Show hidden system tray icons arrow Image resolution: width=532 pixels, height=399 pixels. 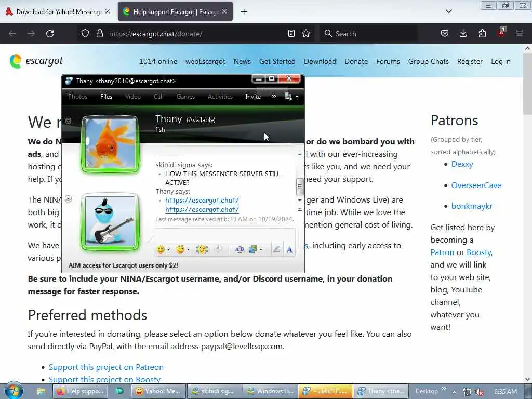pyautogui.click(x=454, y=392)
